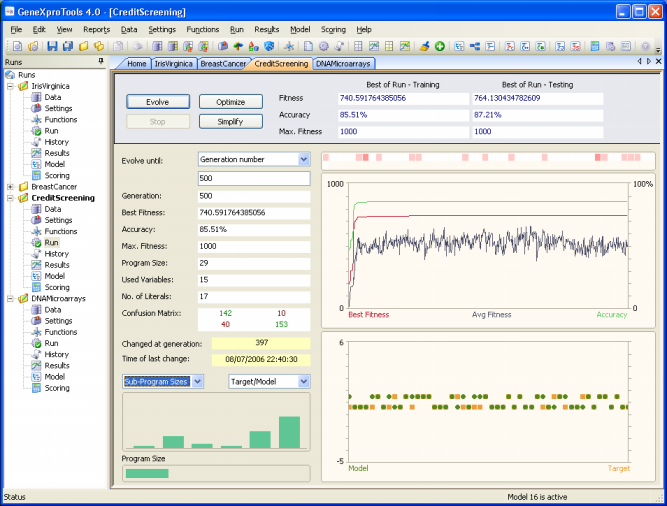
Task: Open the toolbar overflow options arrow
Action: click(x=658, y=49)
